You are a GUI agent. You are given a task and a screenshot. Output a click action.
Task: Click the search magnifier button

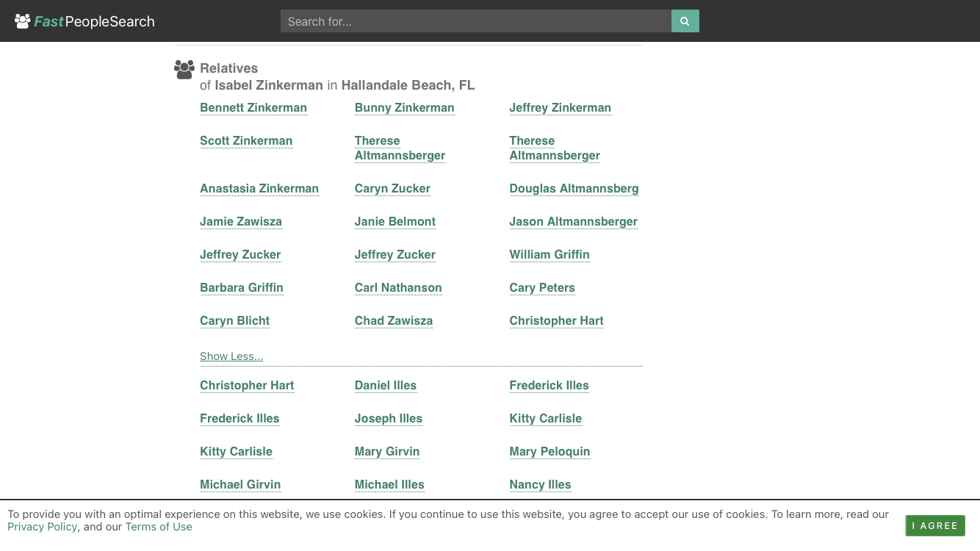(x=685, y=21)
